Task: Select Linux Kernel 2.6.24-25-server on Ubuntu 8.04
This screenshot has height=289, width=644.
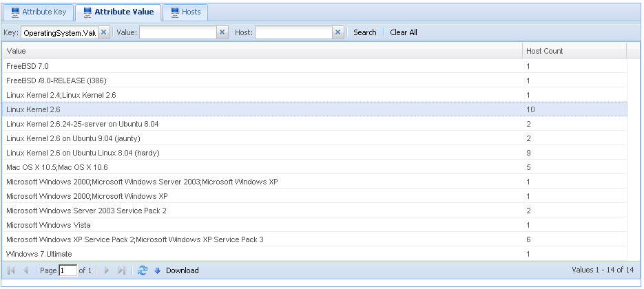Action: coord(315,124)
